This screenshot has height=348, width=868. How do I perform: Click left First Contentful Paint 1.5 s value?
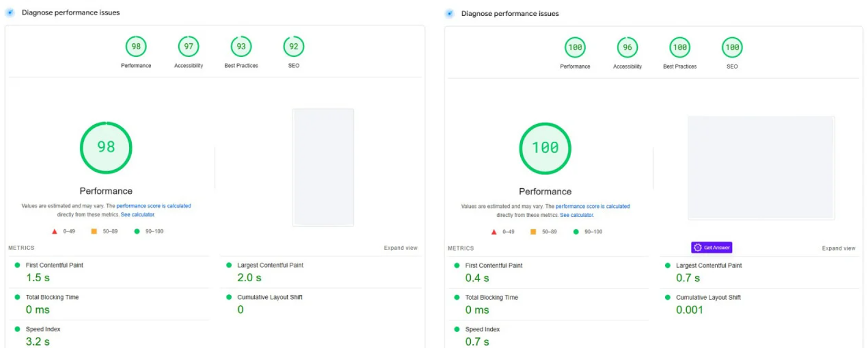pos(38,278)
